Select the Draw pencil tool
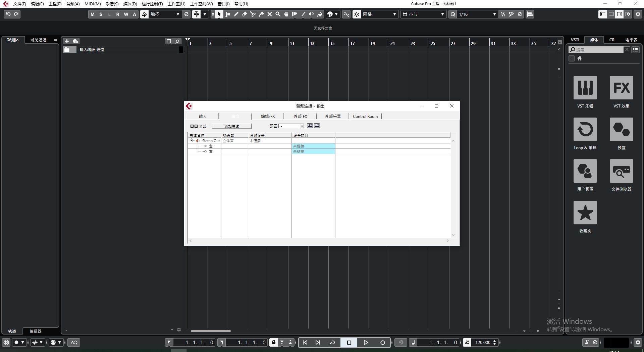This screenshot has width=644, height=352. tap(236, 14)
